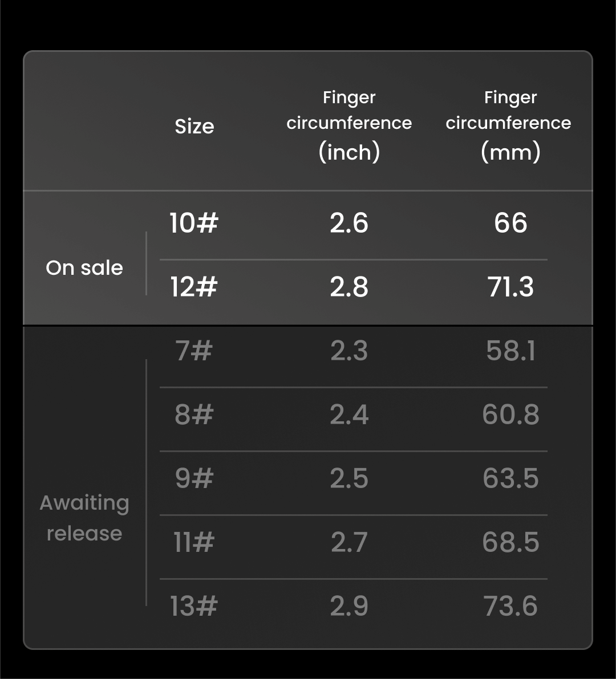616x679 pixels.
Task: Click the 2.5 inch value
Action: click(x=349, y=478)
